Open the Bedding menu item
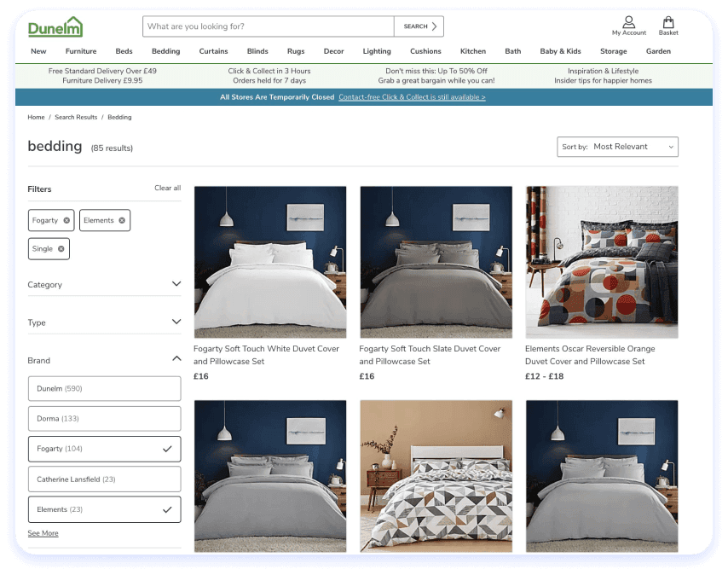Screen dimensions: 728x575 coord(165,51)
